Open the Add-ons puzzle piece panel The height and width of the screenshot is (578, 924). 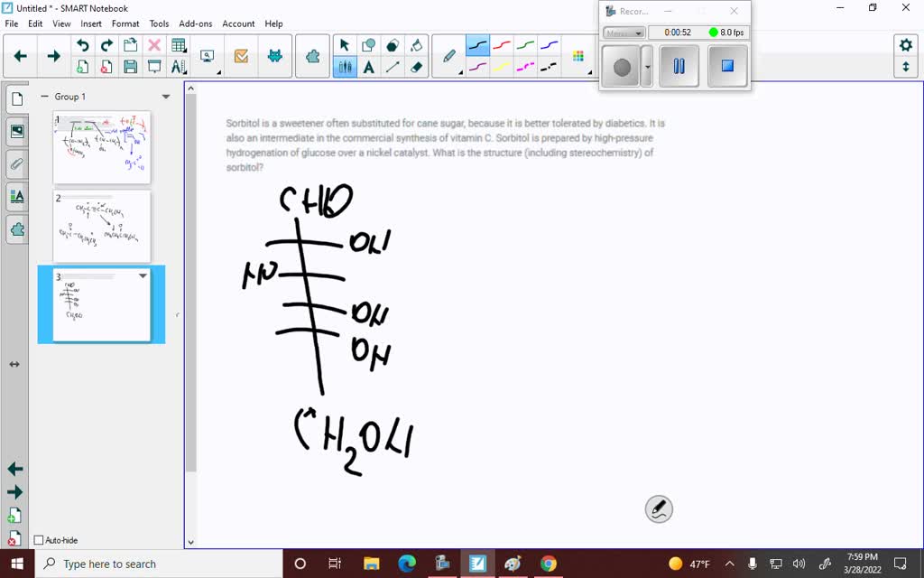pos(18,230)
